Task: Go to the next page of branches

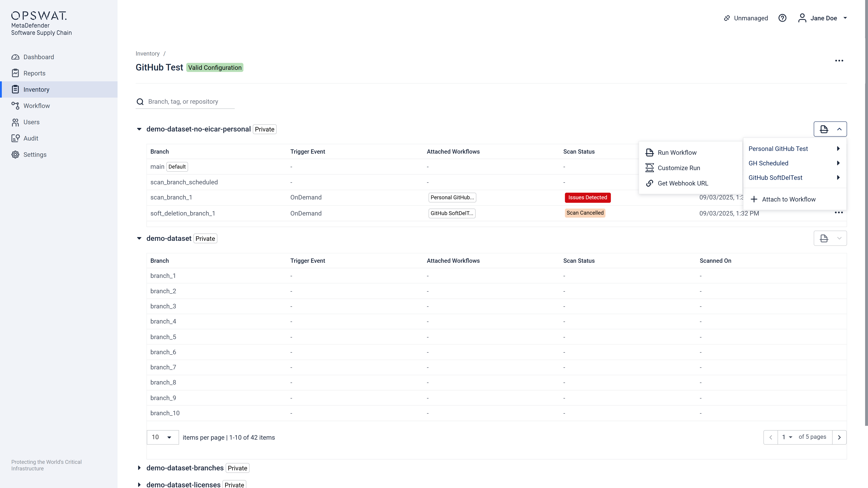Action: [839, 437]
